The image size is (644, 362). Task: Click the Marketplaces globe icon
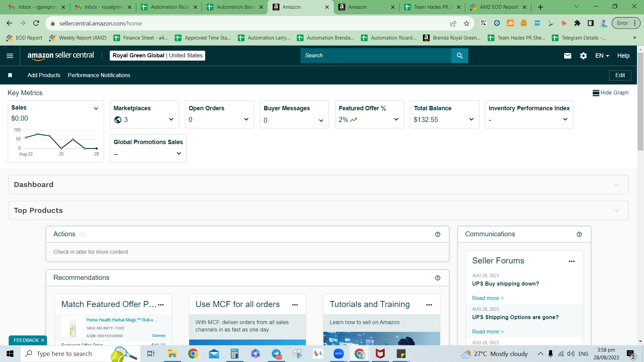[118, 120]
